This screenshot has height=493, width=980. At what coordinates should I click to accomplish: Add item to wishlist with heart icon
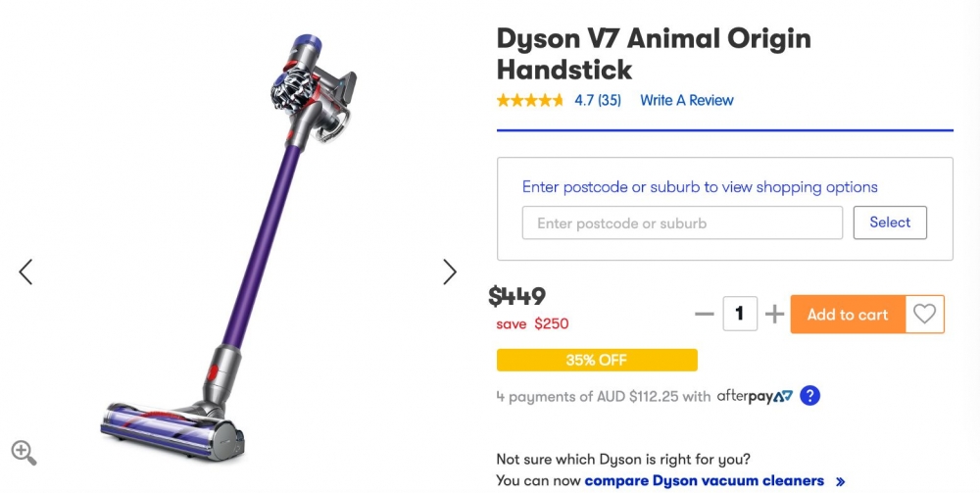tap(924, 315)
